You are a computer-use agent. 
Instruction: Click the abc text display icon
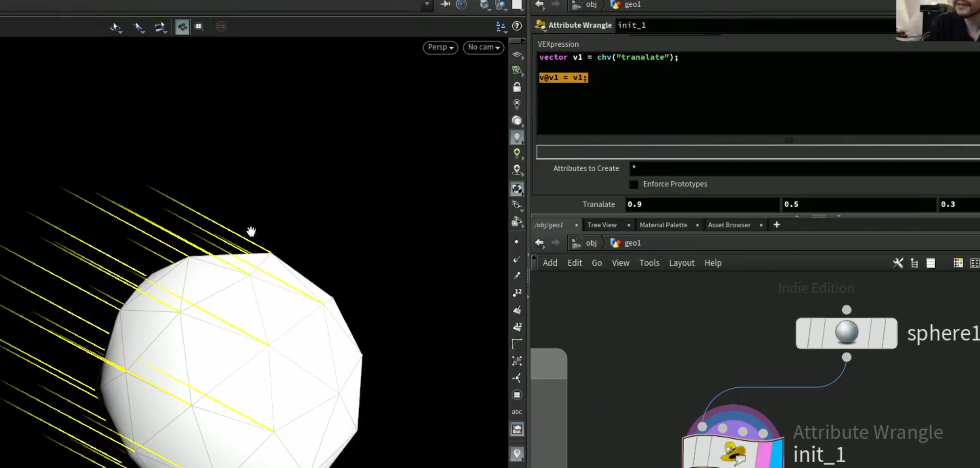(517, 412)
